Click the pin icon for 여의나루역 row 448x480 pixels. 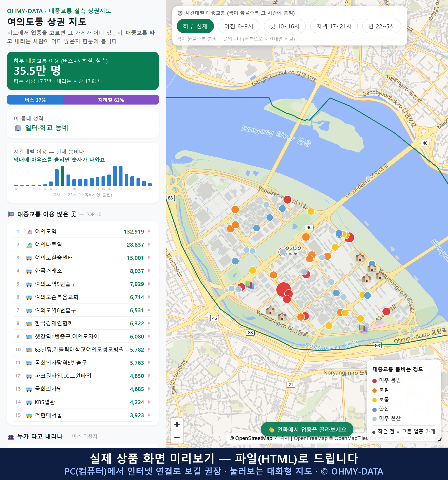(149, 245)
